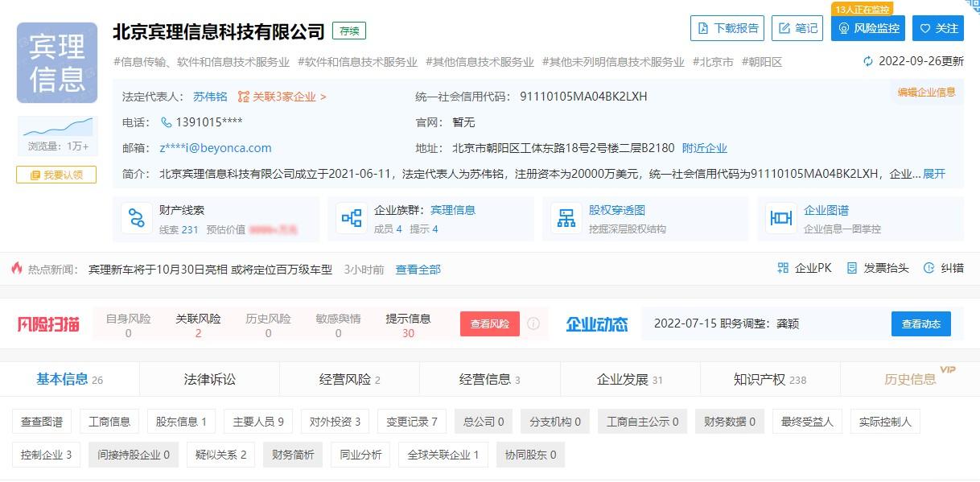Open the 宾理信息 group link

[x=453, y=210]
